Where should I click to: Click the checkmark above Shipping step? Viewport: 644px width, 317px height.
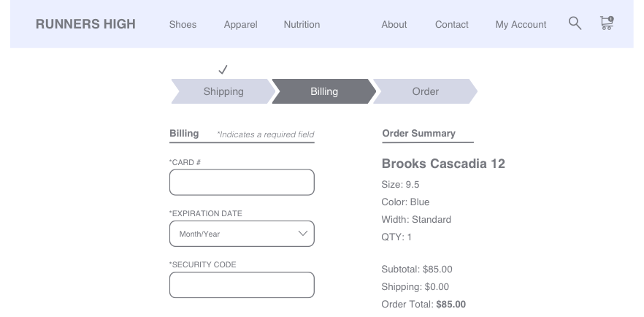click(223, 69)
